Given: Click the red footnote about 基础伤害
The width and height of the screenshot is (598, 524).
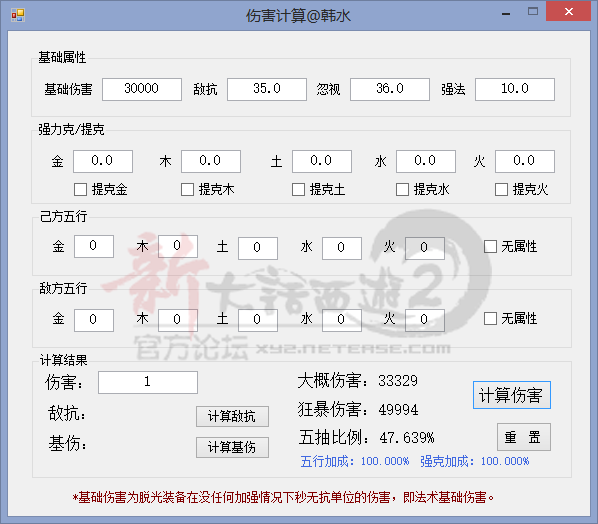Looking at the screenshot, I should tap(283, 497).
